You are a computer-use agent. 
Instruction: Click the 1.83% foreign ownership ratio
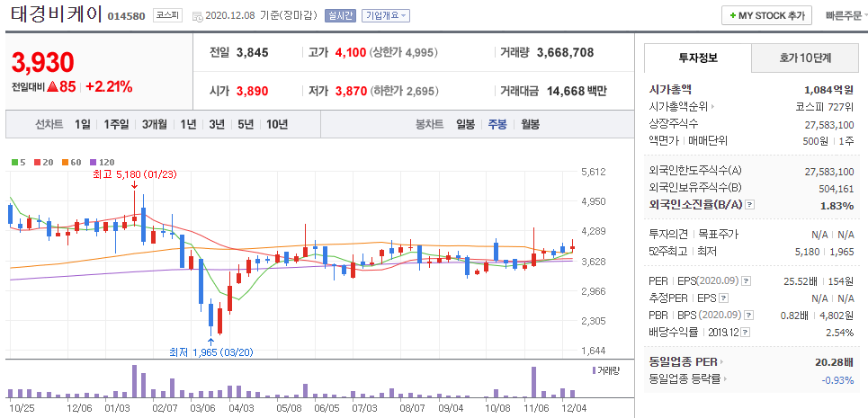point(836,206)
